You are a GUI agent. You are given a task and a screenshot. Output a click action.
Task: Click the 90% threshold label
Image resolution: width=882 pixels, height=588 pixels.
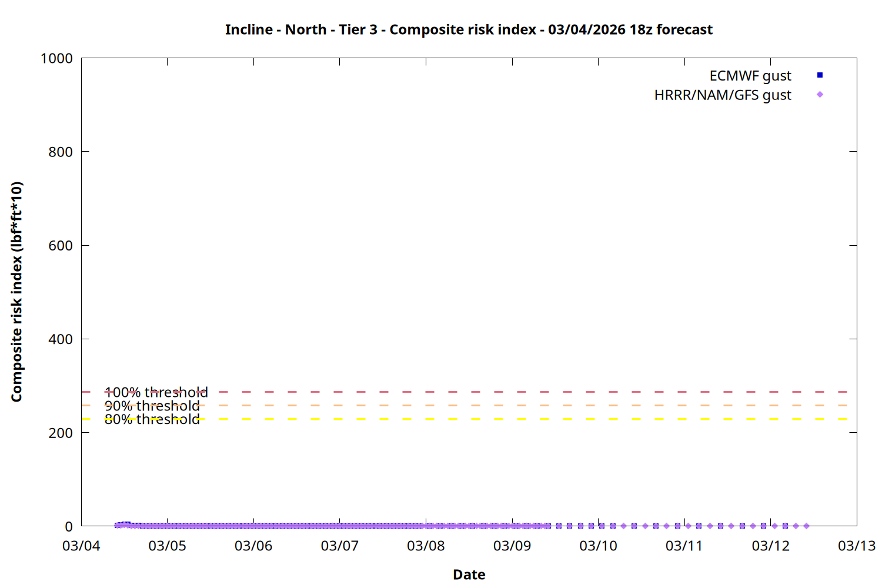tap(152, 406)
